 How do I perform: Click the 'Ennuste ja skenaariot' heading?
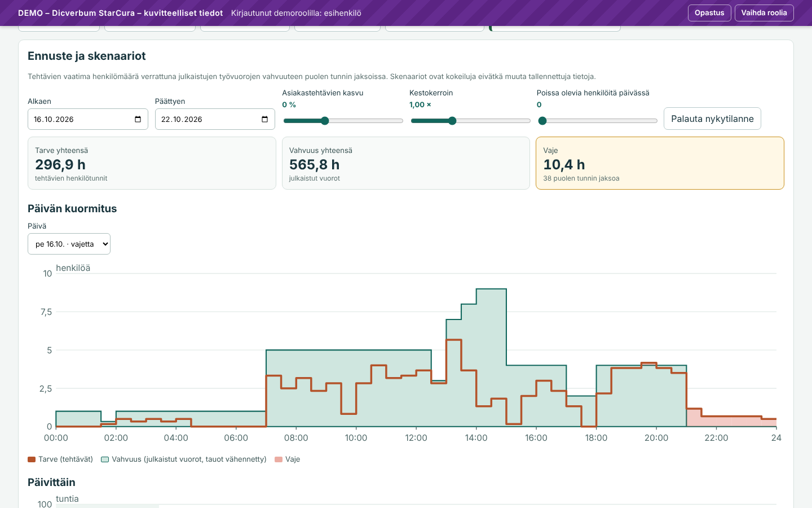click(87, 56)
